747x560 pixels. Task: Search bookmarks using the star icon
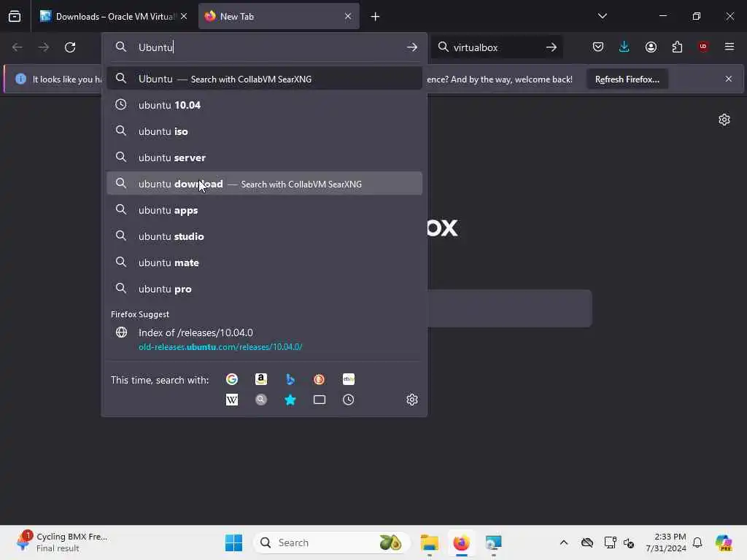pyautogui.click(x=290, y=400)
